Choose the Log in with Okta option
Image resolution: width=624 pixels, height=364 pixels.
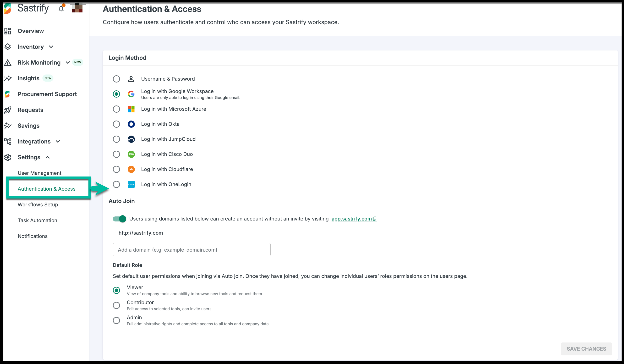[116, 124]
